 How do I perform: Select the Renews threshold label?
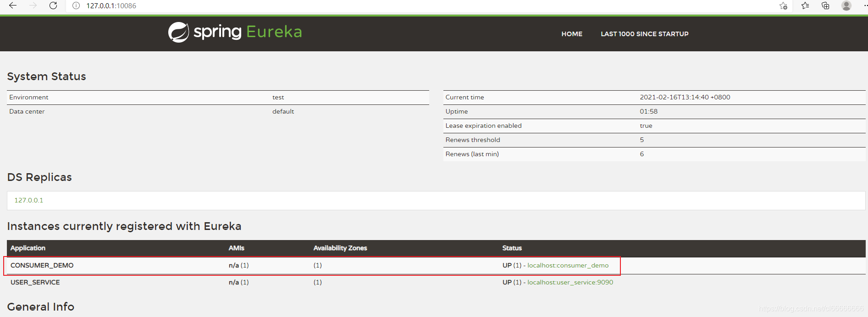point(473,140)
